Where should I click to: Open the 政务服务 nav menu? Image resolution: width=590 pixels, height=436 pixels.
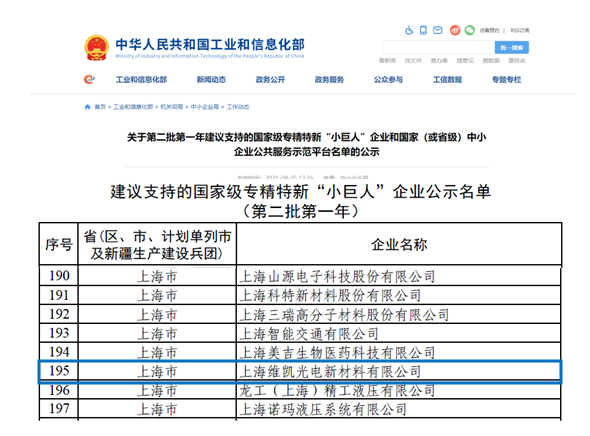pos(329,79)
